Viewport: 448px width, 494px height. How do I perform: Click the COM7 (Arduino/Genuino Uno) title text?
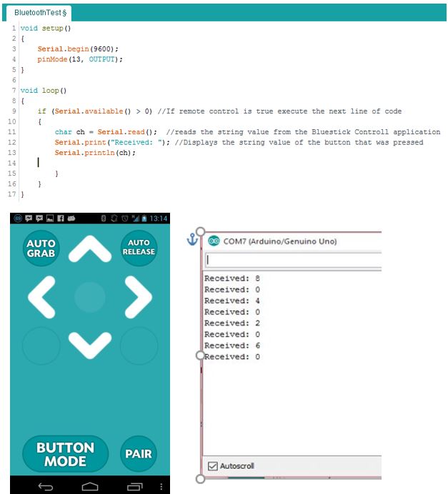coord(280,241)
